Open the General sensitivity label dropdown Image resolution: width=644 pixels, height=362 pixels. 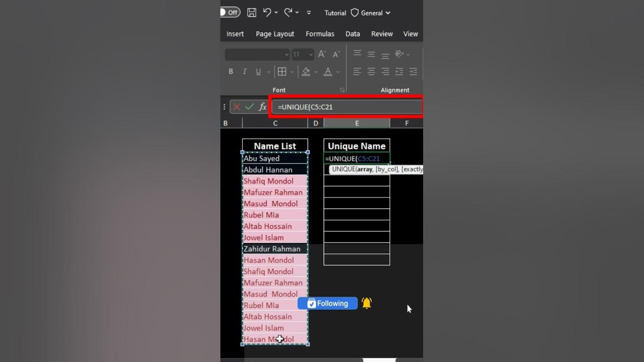[x=371, y=13]
